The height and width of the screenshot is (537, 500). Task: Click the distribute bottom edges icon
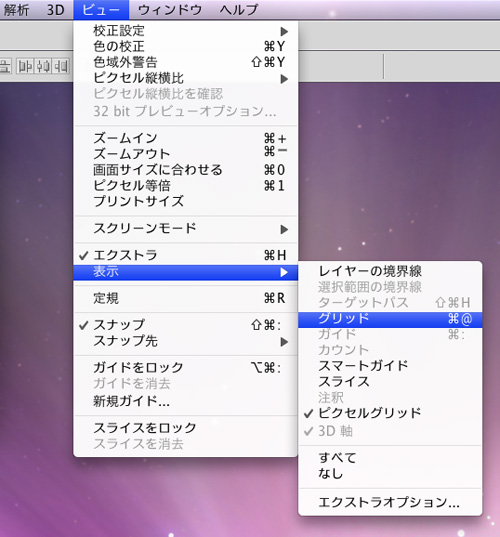pos(5,66)
